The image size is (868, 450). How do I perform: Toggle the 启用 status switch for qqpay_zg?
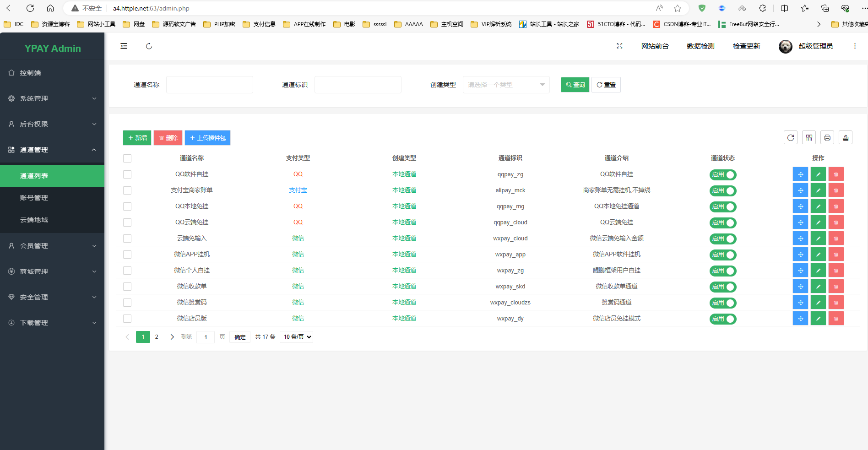723,174
